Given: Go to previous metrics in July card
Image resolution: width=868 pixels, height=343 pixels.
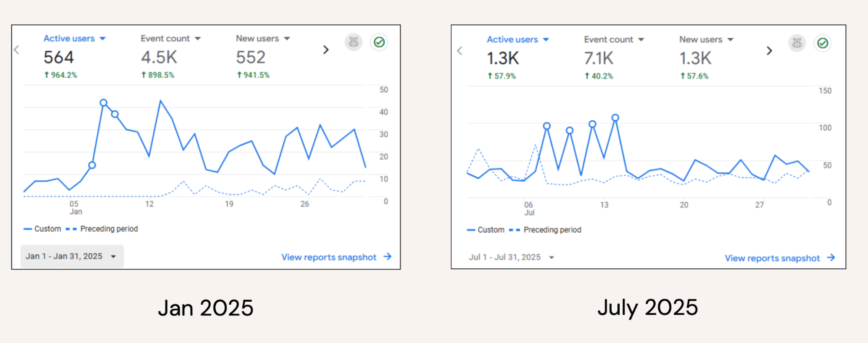Looking at the screenshot, I should [x=460, y=51].
